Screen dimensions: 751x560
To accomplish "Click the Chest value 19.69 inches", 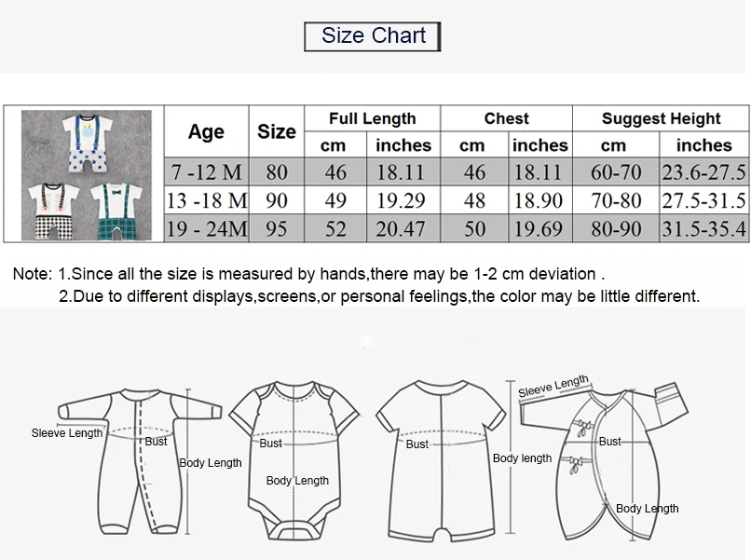I will (540, 228).
